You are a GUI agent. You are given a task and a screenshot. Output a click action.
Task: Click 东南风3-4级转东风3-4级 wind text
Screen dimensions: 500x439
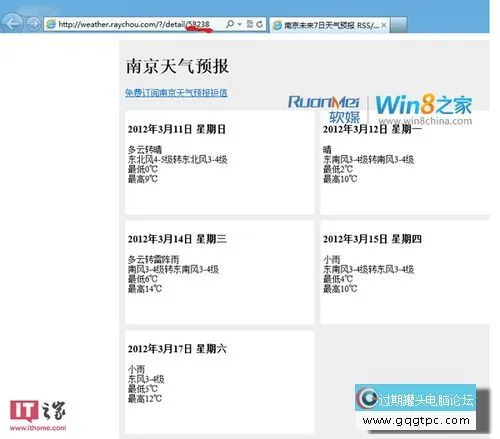368,269
